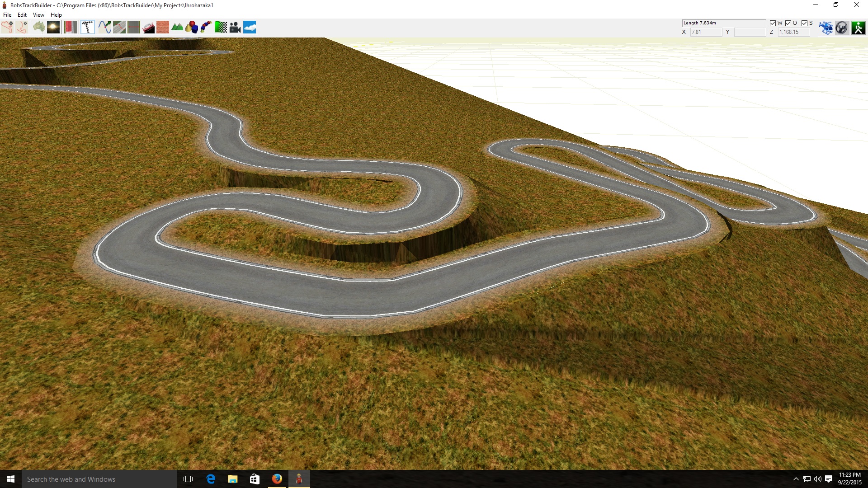Open Windows Store from taskbar

pos(255,479)
